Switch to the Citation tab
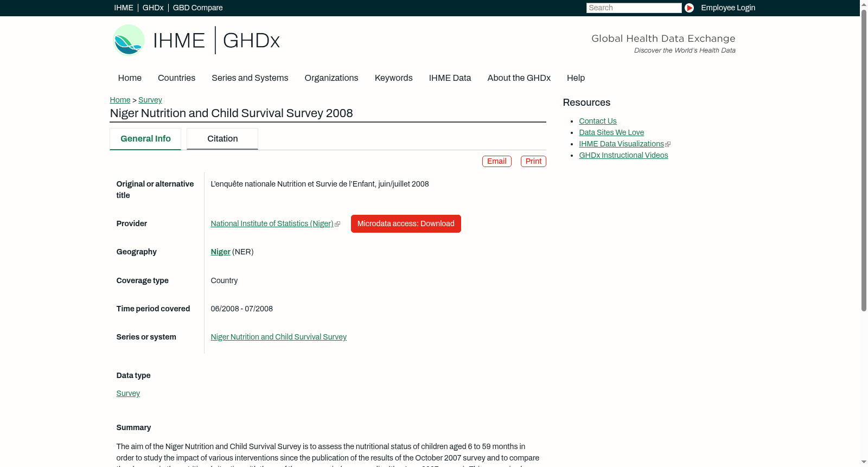Viewport: 868px width, 467px height. click(x=222, y=139)
